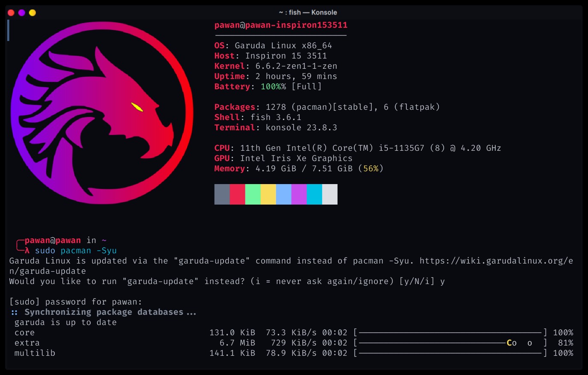This screenshot has width=588, height=375.
Task: Click the Terminal: konsole 23.8.3 line
Action: click(x=276, y=128)
